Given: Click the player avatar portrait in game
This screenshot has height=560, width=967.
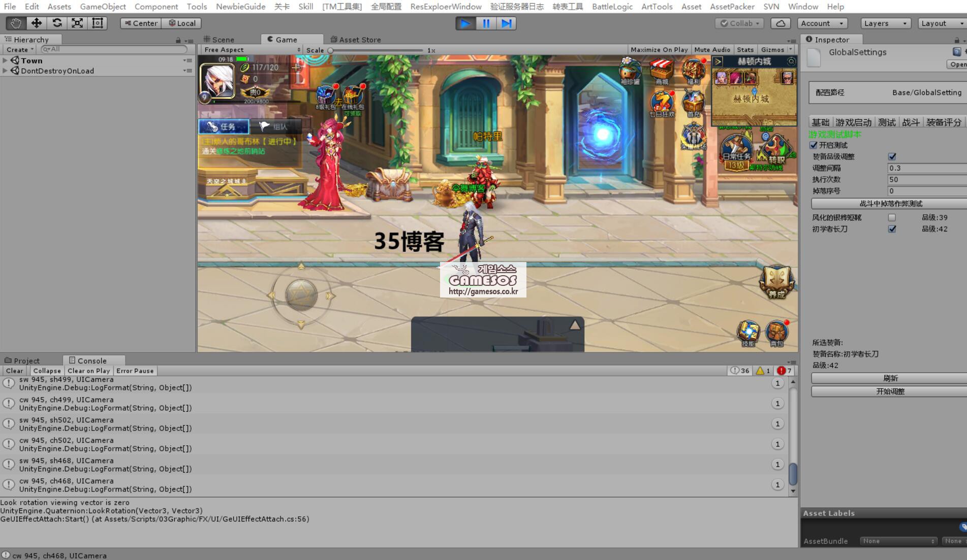Looking at the screenshot, I should click(217, 80).
